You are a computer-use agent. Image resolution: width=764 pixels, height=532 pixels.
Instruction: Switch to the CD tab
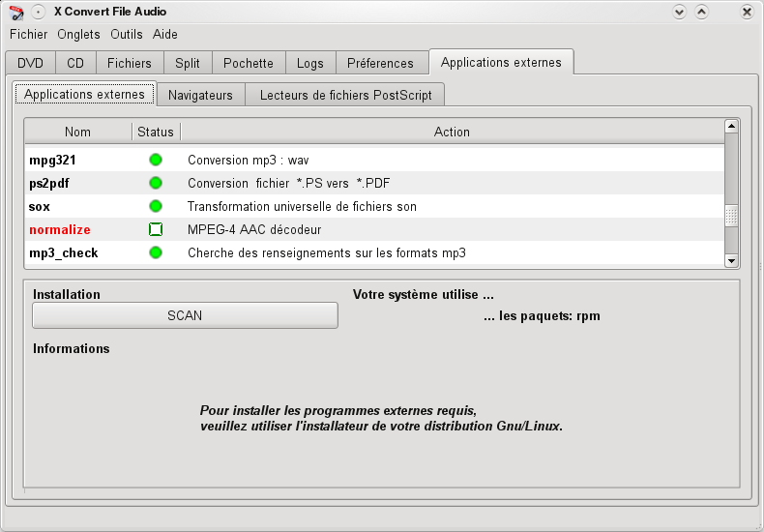tap(75, 63)
